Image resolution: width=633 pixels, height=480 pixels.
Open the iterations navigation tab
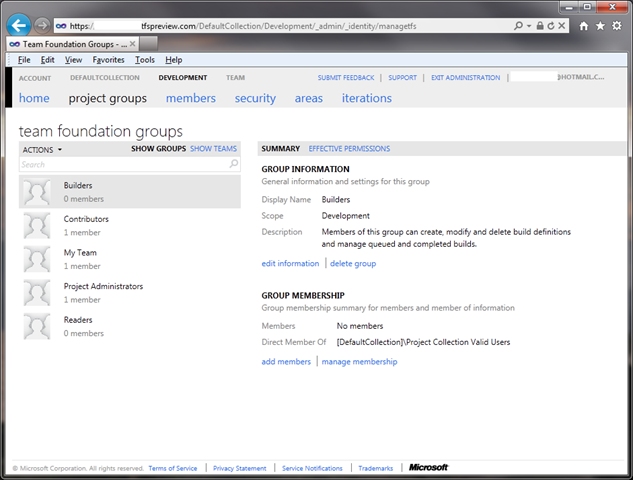[x=366, y=98]
